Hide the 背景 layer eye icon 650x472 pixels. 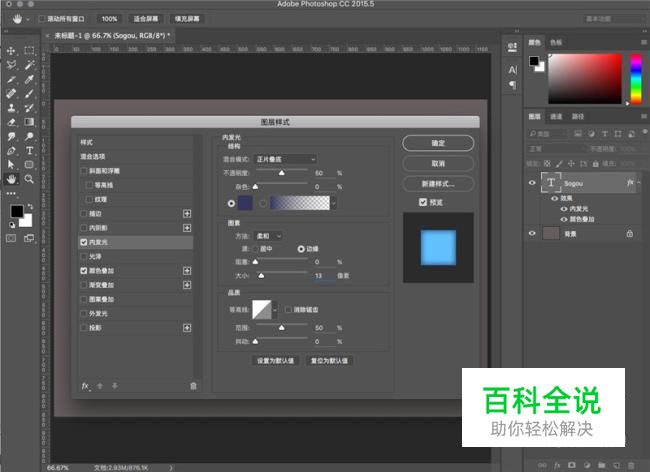click(x=532, y=233)
